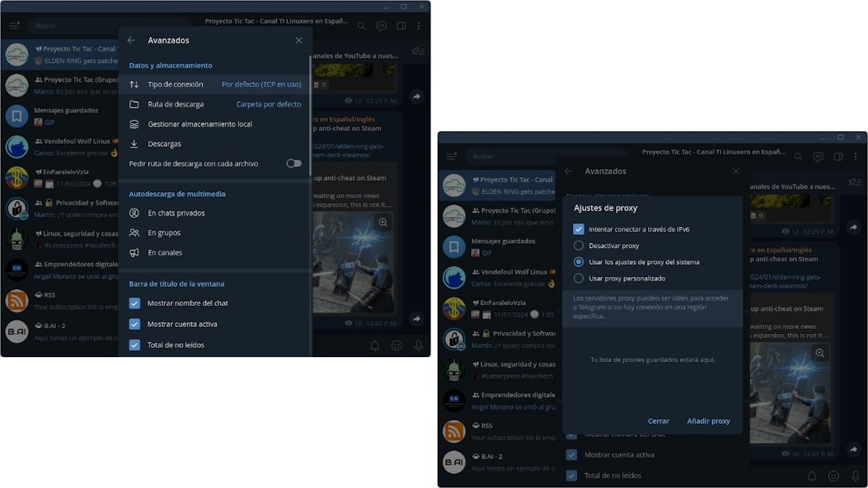The width and height of the screenshot is (868, 488).
Task: Open Mensajes guardados chat in right window
Action: [x=497, y=247]
